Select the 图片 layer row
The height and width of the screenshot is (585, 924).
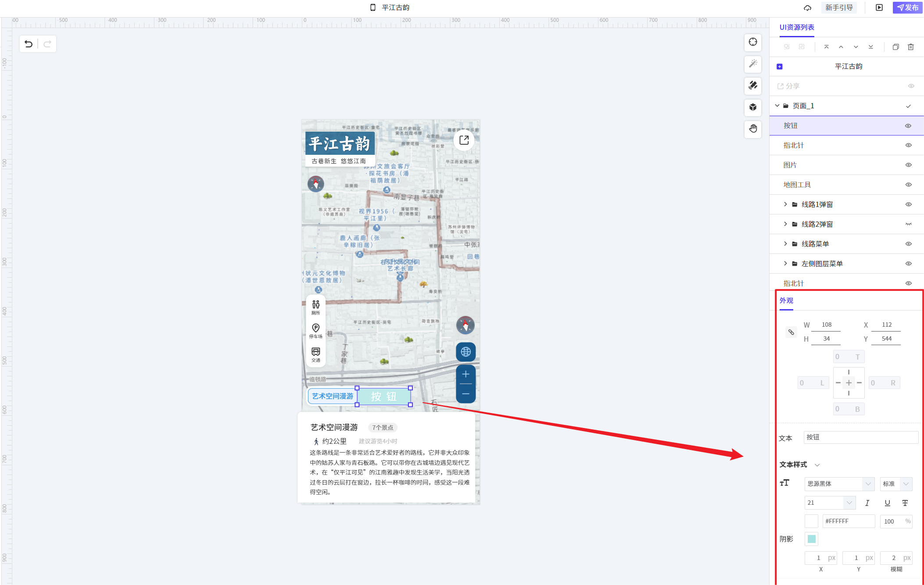(846, 165)
